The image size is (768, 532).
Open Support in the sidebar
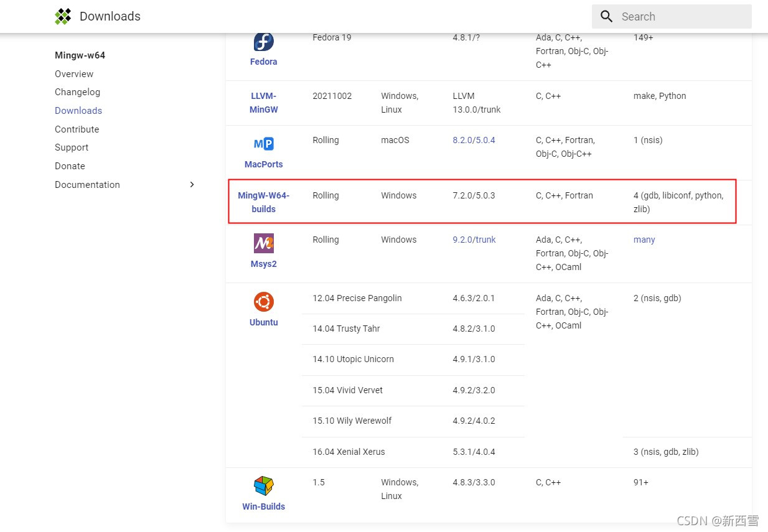[72, 147]
